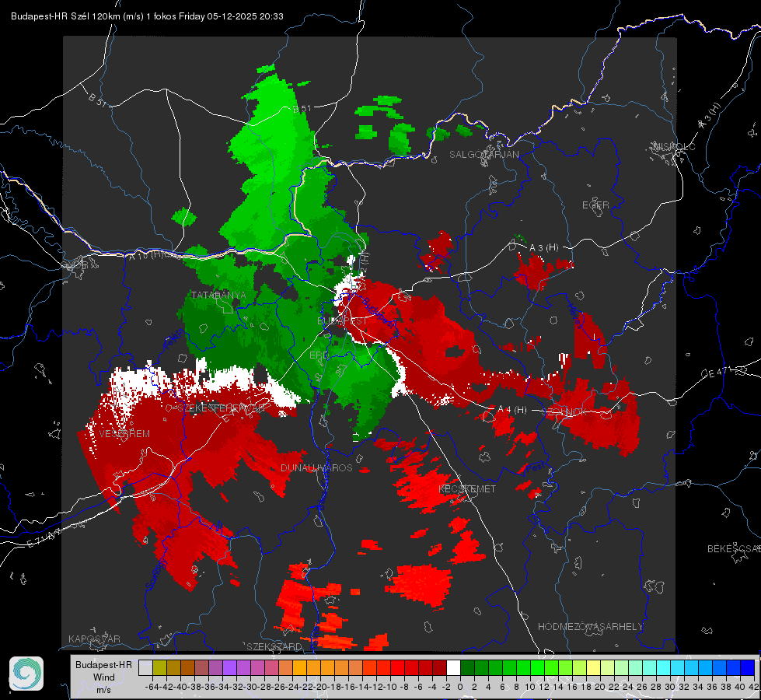Select the yellow swatch between 18 and 20
761x700 pixels.
click(594, 667)
